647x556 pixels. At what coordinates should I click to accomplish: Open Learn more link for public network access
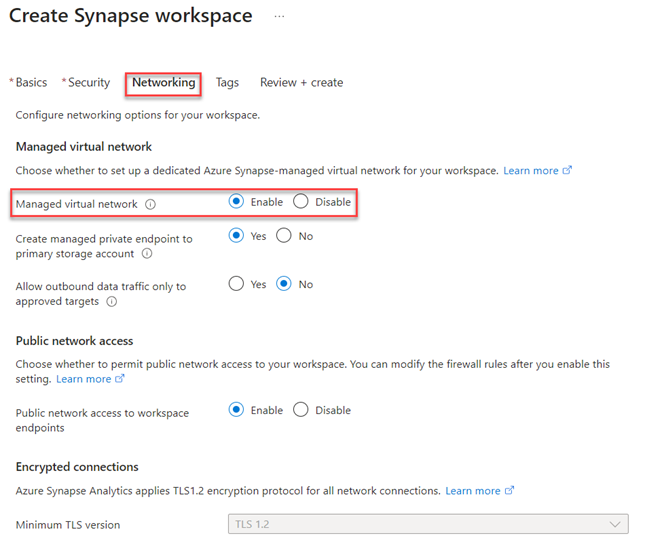click(90, 379)
